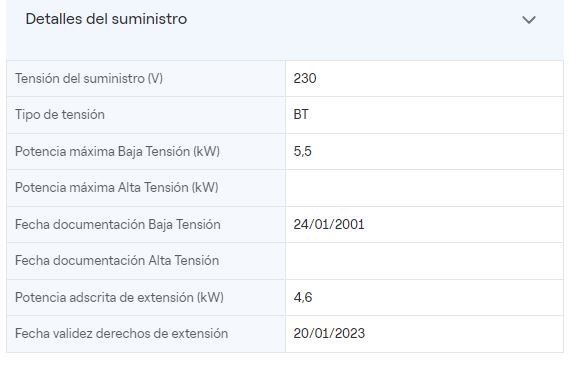Select the 5,5 kW power value
This screenshot has height=371, width=576.
pyautogui.click(x=302, y=151)
